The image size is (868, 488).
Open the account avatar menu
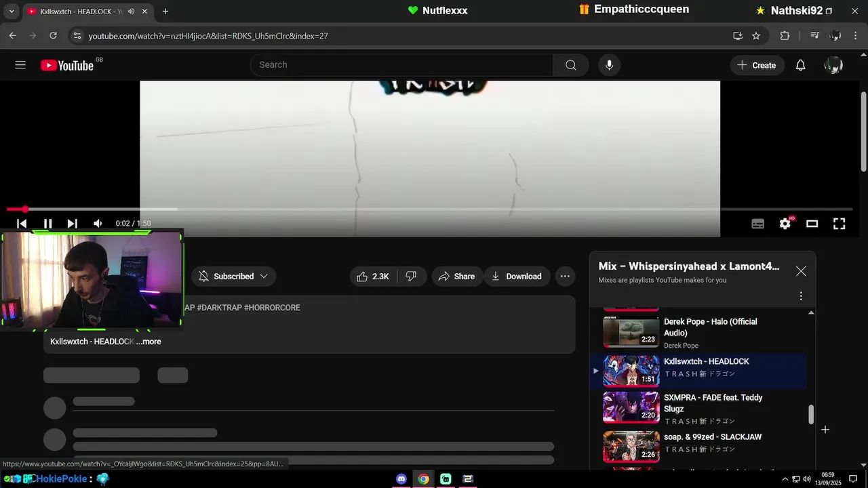pos(833,65)
